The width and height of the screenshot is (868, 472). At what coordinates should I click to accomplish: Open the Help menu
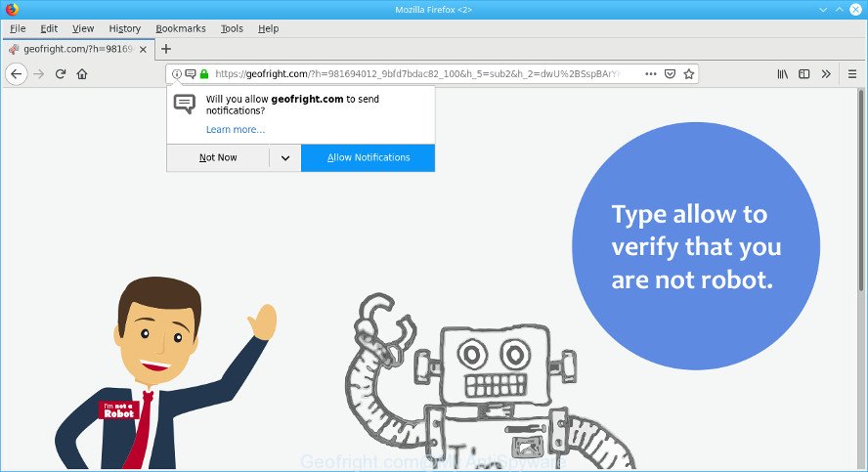(x=269, y=28)
